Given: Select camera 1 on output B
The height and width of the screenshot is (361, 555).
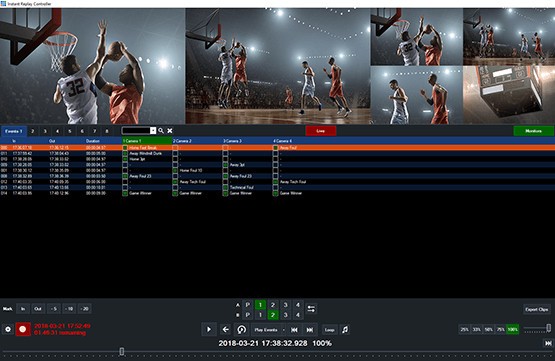Looking at the screenshot, I should coord(260,315).
